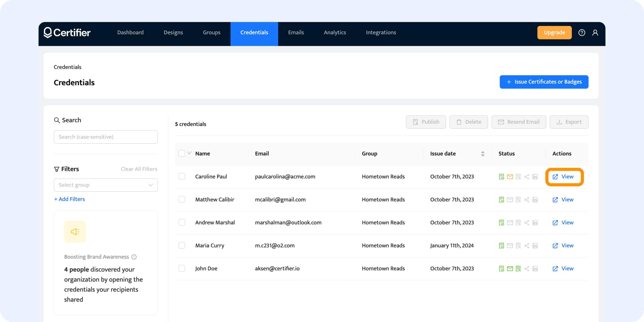This screenshot has height=322, width=644.
Task: Click the Add Filters link
Action: pos(69,199)
